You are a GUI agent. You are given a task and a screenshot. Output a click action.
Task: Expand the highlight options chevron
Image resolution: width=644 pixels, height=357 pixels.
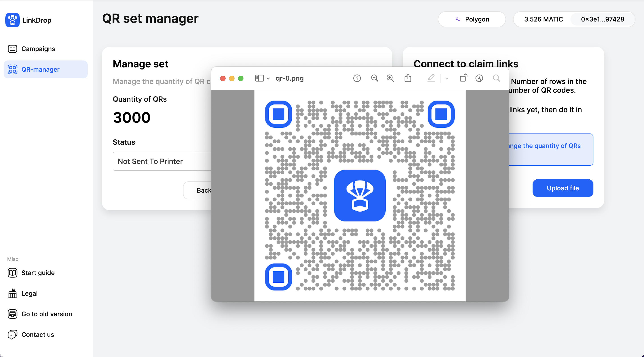pos(447,79)
